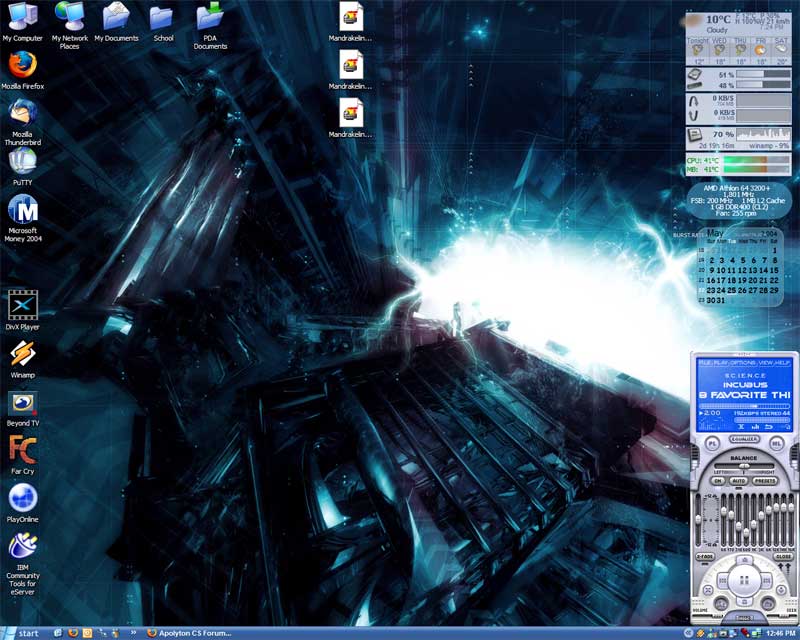This screenshot has width=800, height=640.
Task: Click the Winamp PL playlist button
Action: (711, 441)
